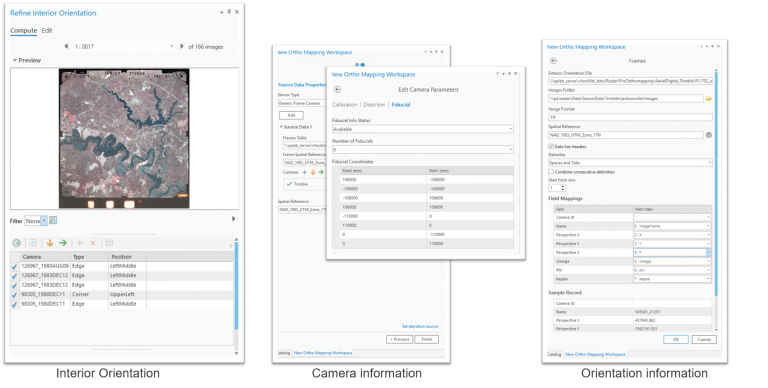
Task: Click the Camera column header
Action: pyautogui.click(x=46, y=257)
